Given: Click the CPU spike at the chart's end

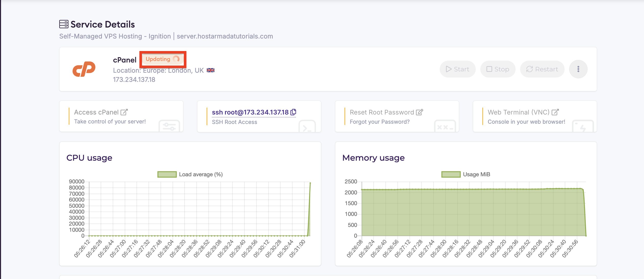Looking at the screenshot, I should click(x=310, y=183).
